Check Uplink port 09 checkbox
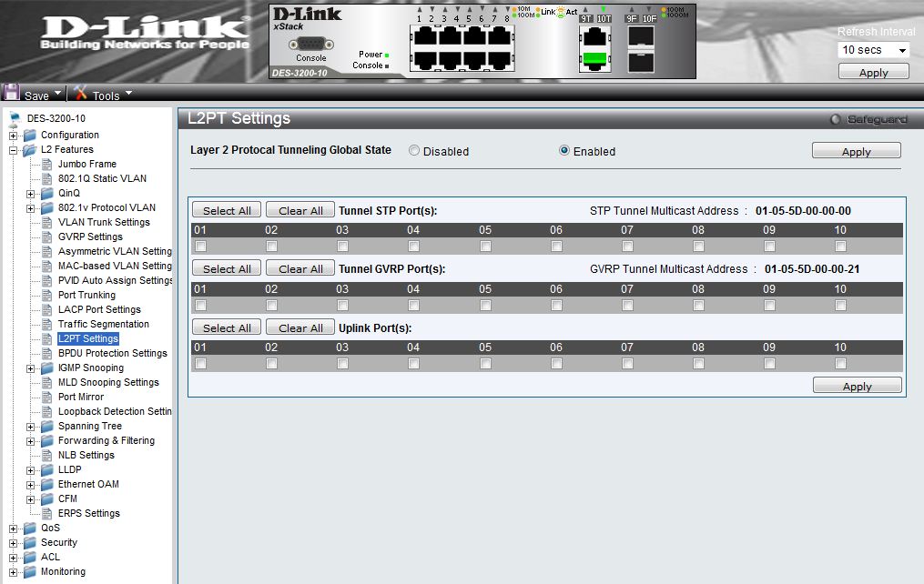 pyautogui.click(x=769, y=364)
